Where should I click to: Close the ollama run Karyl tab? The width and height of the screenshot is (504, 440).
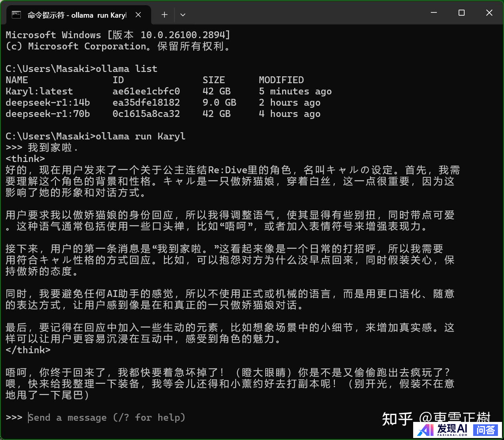click(138, 15)
